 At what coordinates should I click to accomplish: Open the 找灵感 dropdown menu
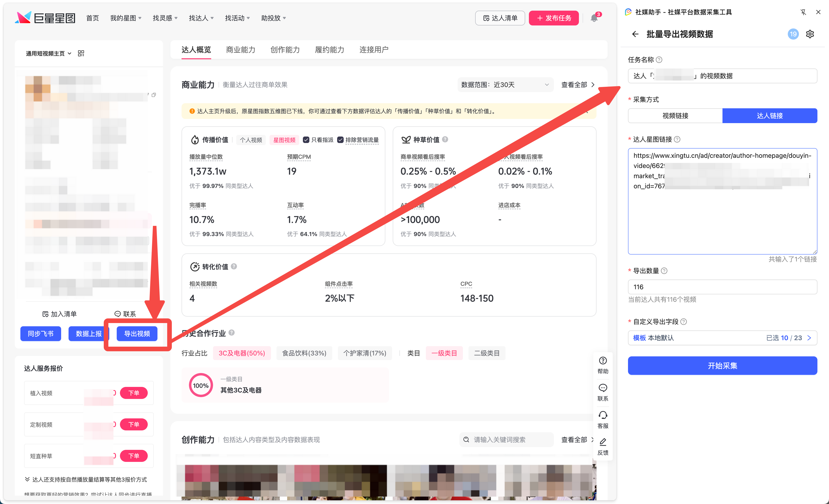tap(165, 18)
